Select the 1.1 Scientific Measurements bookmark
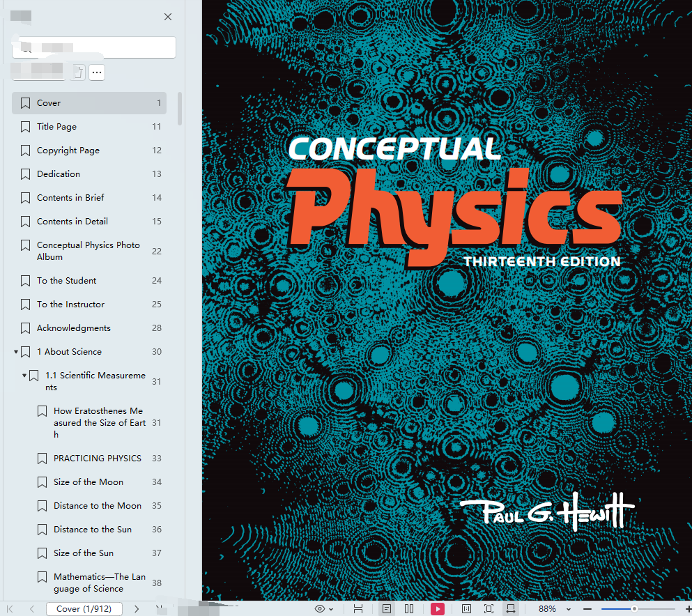This screenshot has height=616, width=692. coord(89,381)
